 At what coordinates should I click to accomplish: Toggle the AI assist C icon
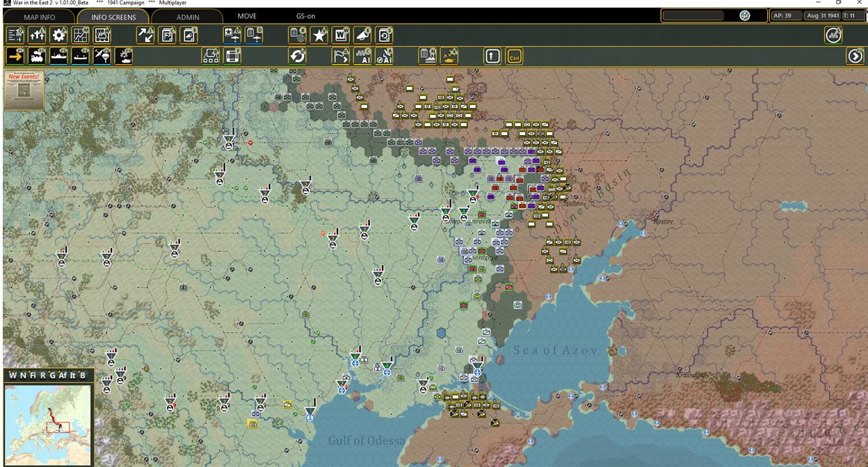(362, 56)
